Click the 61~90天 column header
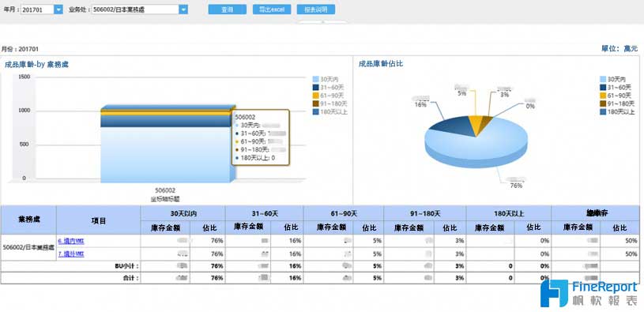 [344, 213]
